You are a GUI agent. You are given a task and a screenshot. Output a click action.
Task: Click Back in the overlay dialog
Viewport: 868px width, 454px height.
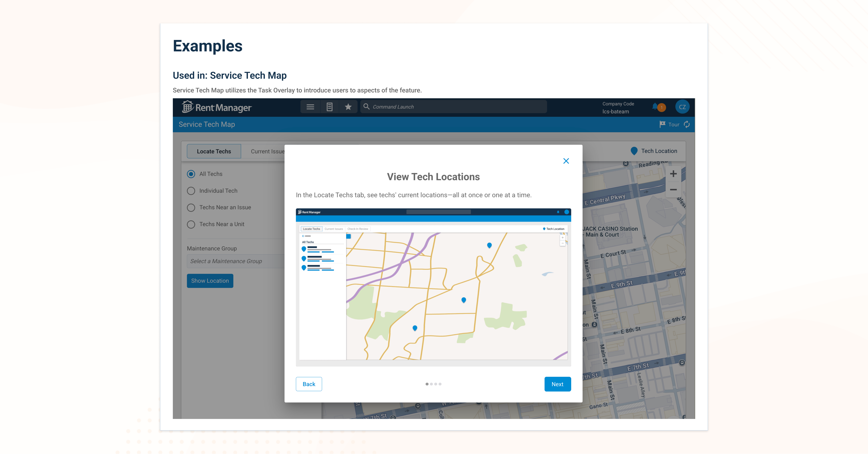pyautogui.click(x=309, y=384)
